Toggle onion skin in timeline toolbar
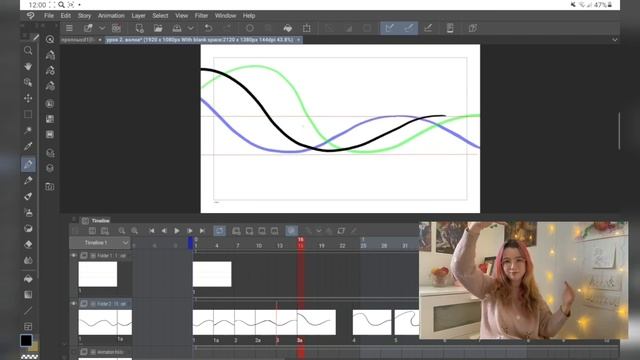Screen dimensions: 640x360 [x=291, y=231]
